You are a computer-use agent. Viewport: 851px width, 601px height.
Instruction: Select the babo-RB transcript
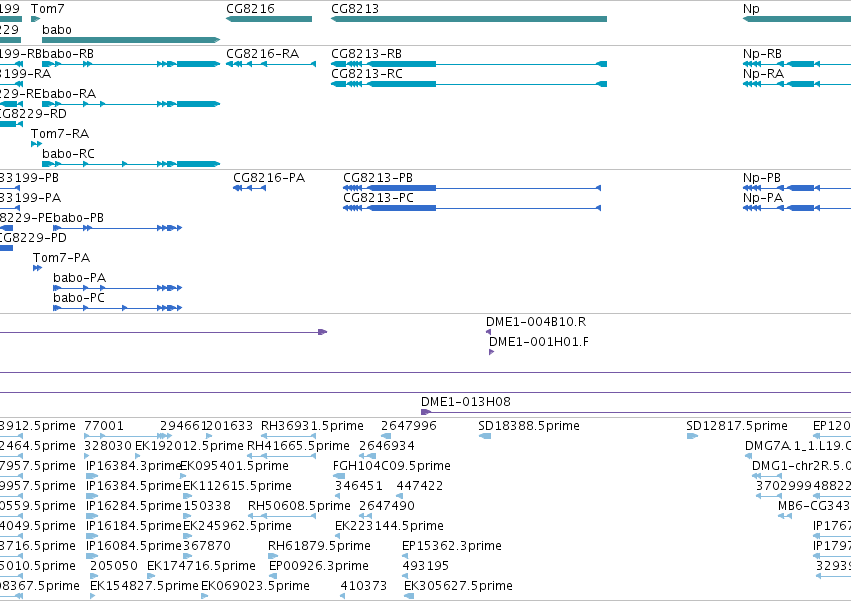click(x=131, y=64)
